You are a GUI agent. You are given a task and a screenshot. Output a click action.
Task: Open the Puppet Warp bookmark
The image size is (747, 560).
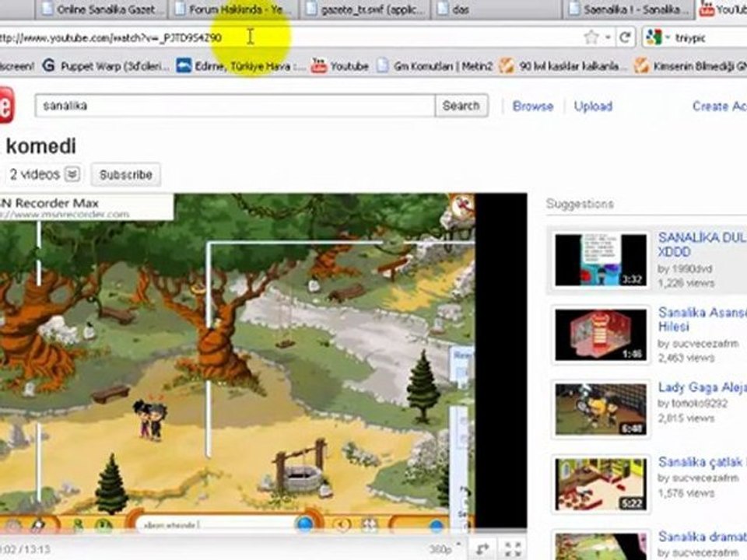(106, 65)
